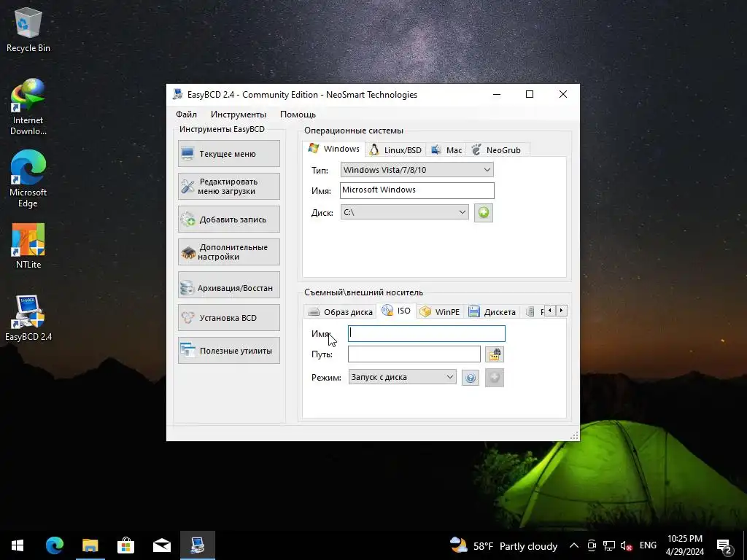Click EasyBCD title bar app icon

(x=178, y=94)
